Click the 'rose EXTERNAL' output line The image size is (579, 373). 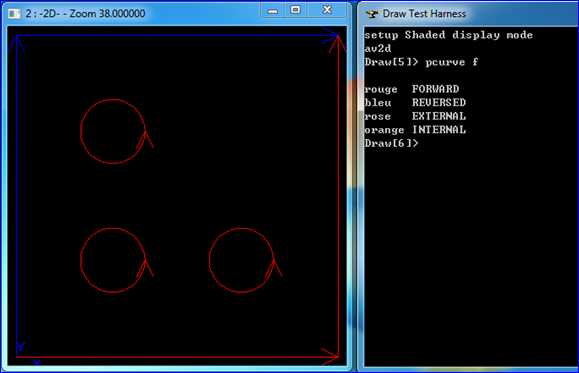pyautogui.click(x=415, y=116)
